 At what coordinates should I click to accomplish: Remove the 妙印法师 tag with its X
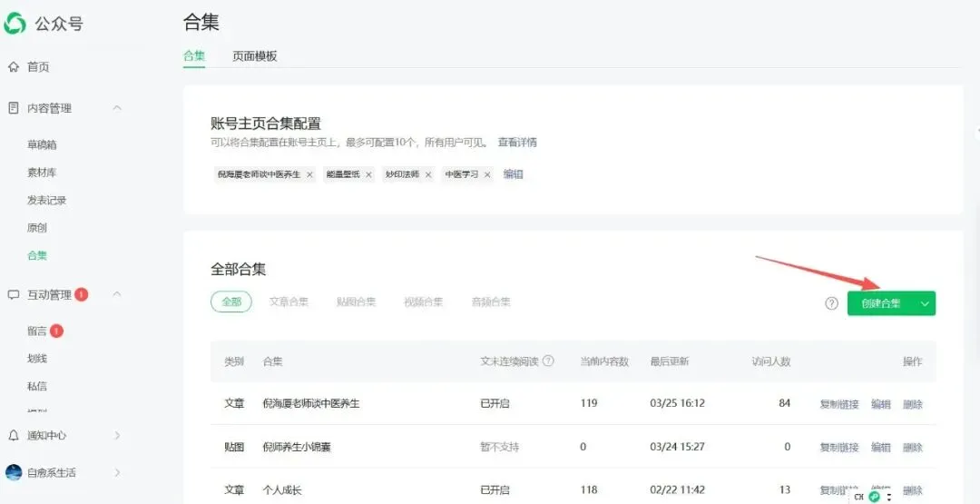point(428,174)
